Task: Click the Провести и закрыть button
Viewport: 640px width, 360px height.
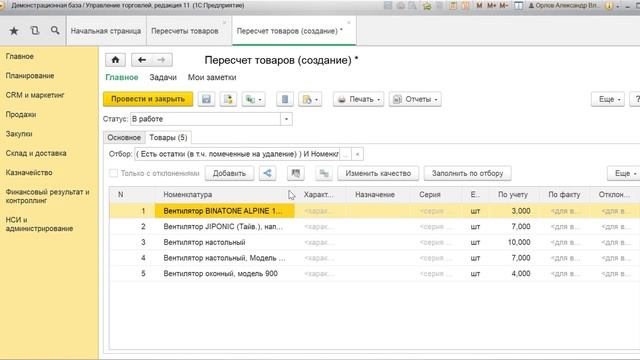Action: coord(148,99)
